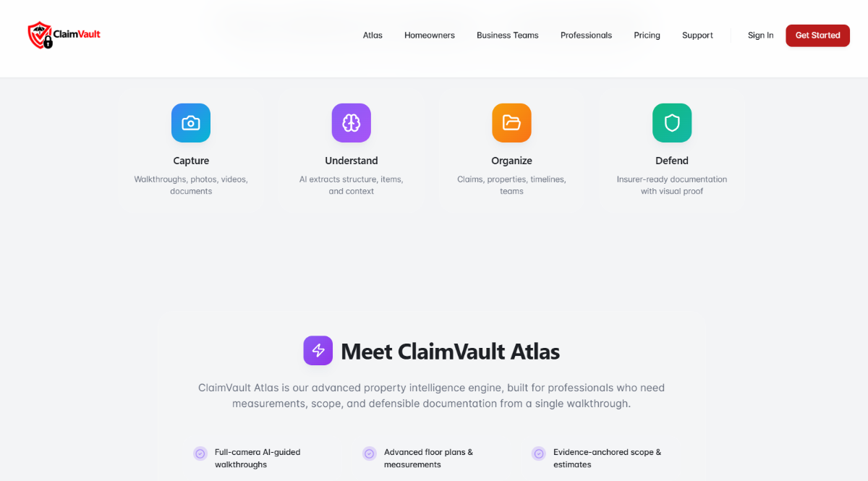Screen dimensions: 868x481
Task: Click the shield icon above Defend
Action: point(671,123)
